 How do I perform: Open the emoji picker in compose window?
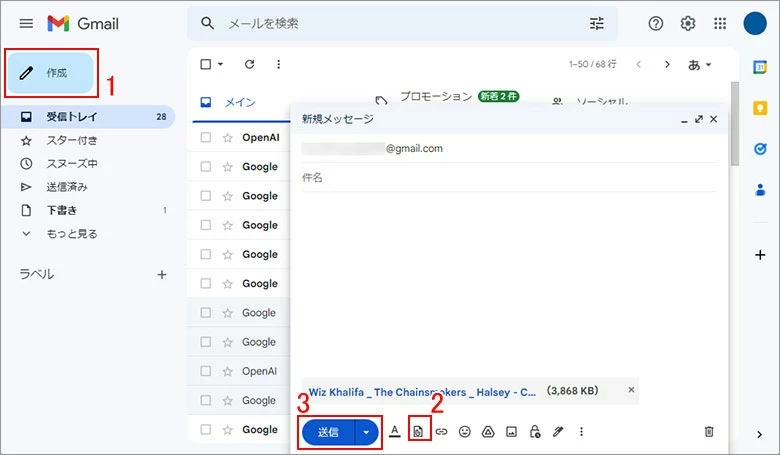coord(465,432)
